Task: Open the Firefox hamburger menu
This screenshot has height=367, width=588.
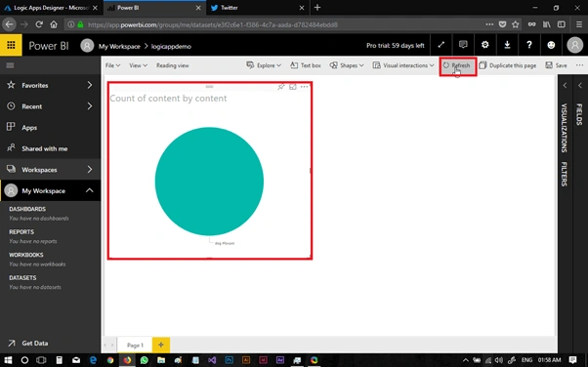Action: pyautogui.click(x=579, y=24)
